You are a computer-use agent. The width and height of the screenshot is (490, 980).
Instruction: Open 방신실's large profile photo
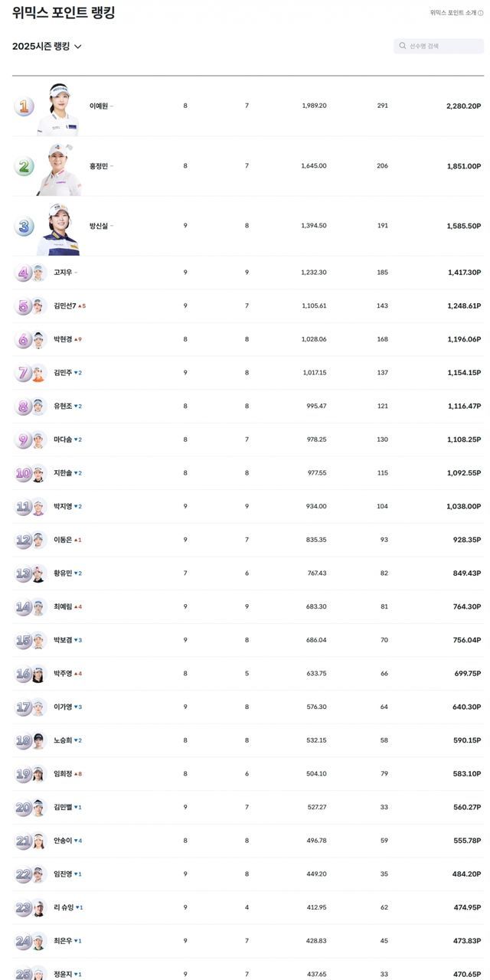click(x=57, y=228)
